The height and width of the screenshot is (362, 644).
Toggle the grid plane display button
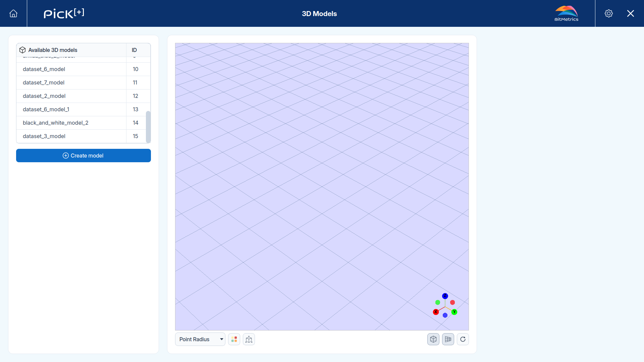[448, 339]
